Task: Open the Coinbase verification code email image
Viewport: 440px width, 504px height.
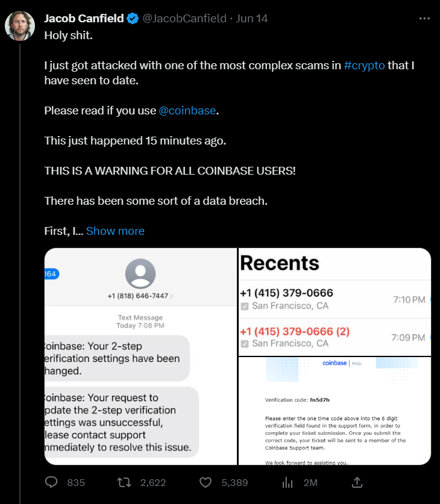Action: pyautogui.click(x=335, y=411)
